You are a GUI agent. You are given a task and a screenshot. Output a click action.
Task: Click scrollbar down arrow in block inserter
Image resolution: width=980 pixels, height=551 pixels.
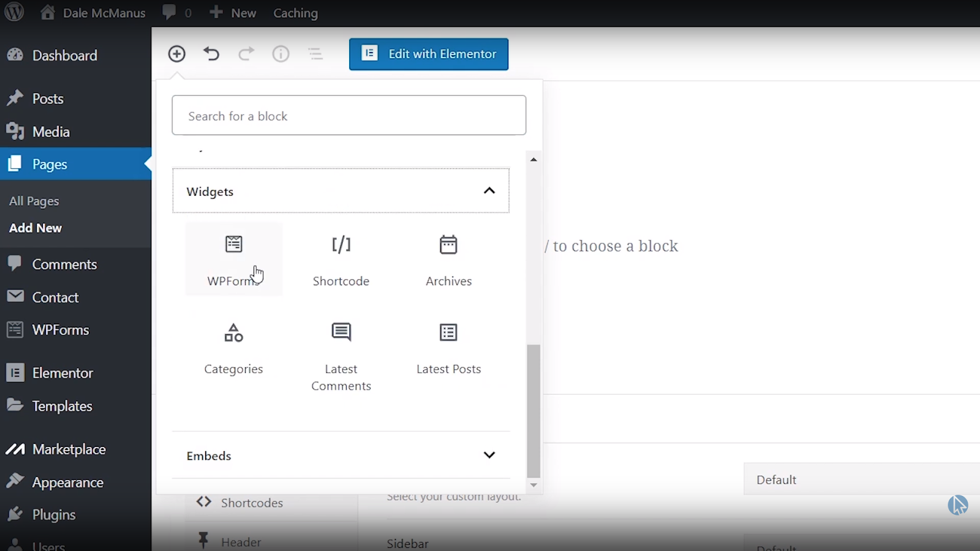(x=533, y=485)
